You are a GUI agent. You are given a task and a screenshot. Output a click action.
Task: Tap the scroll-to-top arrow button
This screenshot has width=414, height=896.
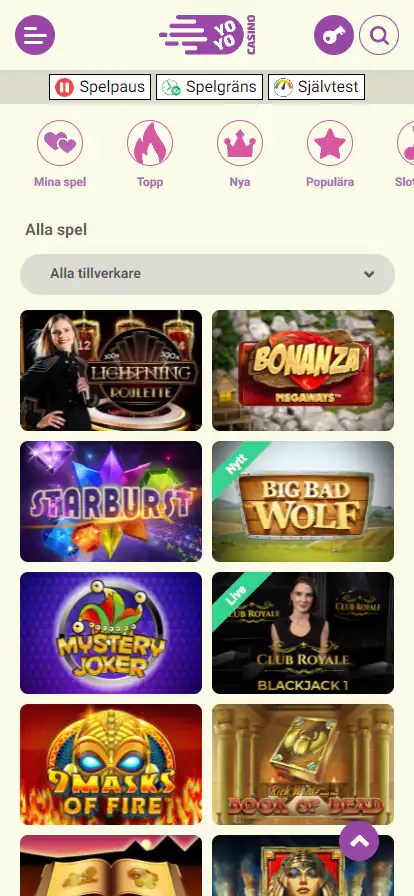(x=359, y=841)
